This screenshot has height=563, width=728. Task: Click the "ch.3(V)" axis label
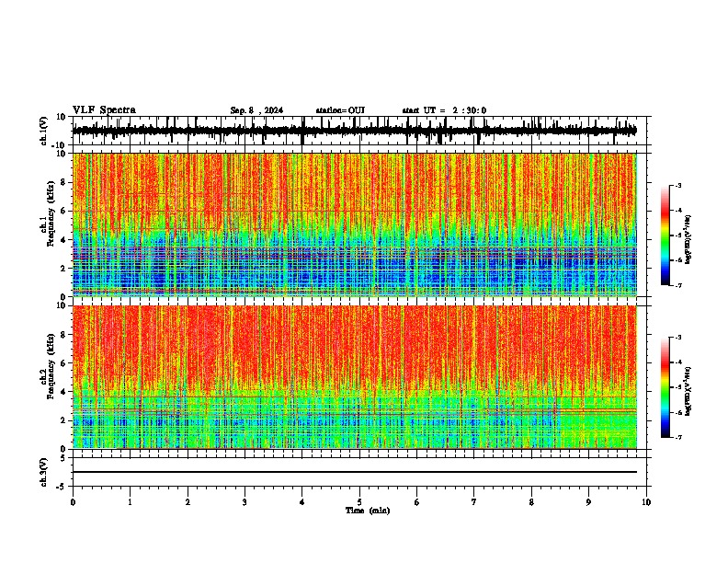[x=44, y=472]
